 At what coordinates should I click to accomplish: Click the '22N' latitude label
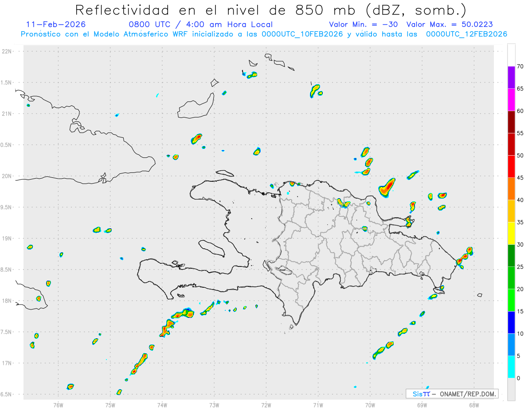coord(7,51)
